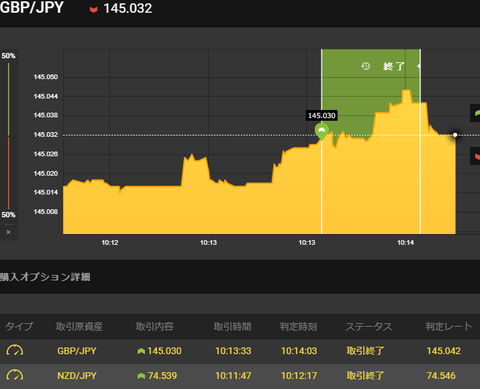
Task: Click the 74.539 trade content value
Action: pyautogui.click(x=162, y=376)
